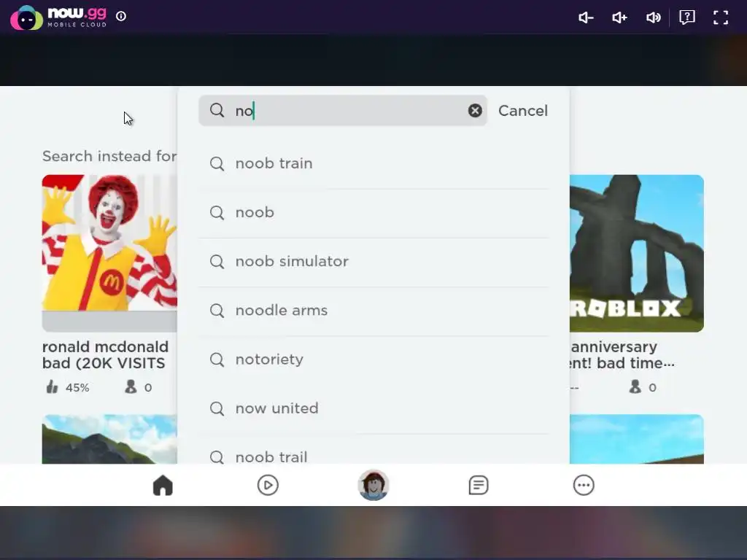747x560 pixels.
Task: Open bottom-right blue sky game thumbnail
Action: (x=636, y=439)
